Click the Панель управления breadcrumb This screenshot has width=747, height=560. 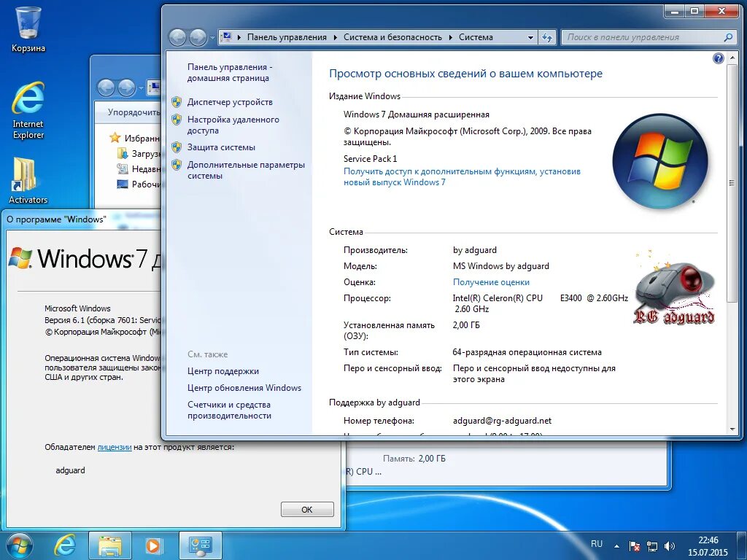click(x=287, y=37)
